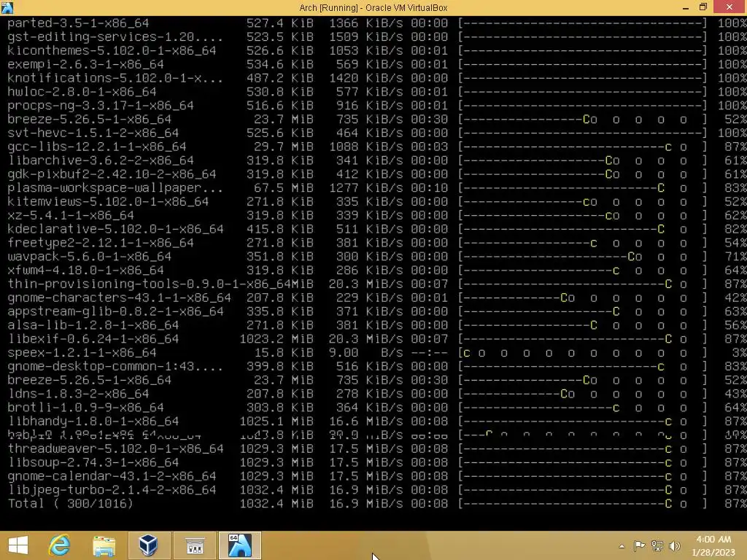Show hidden system tray icons
This screenshot has width=747, height=560.
click(622, 546)
